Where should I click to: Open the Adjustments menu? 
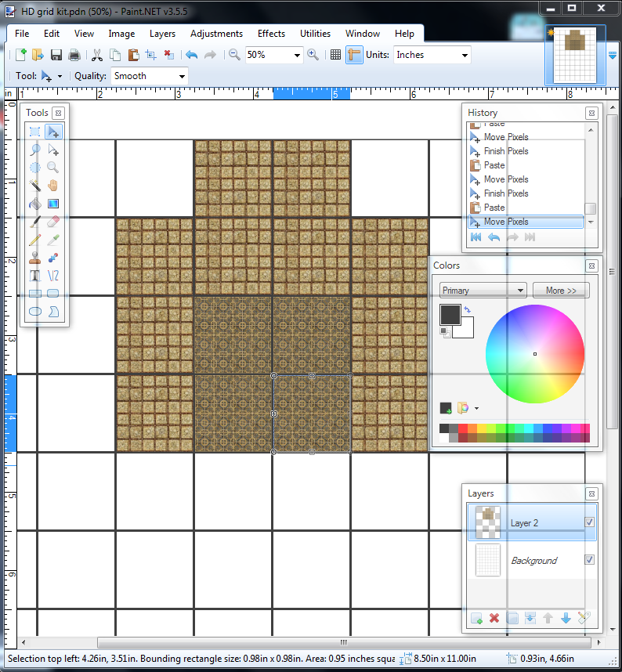(x=216, y=34)
